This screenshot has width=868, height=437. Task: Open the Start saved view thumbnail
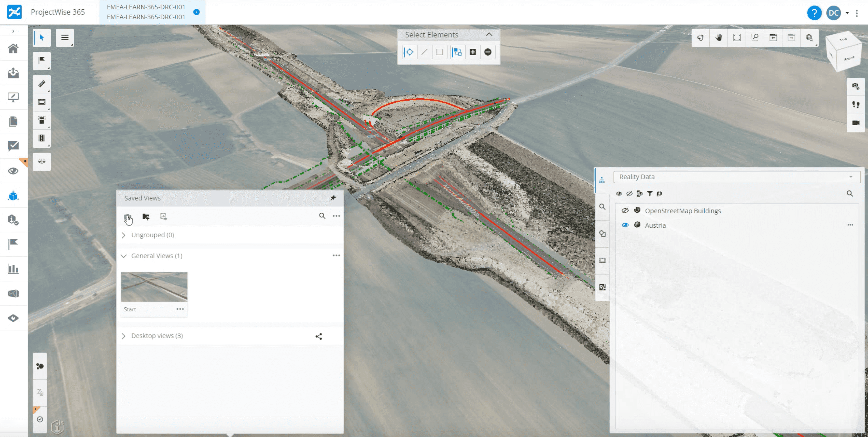click(154, 286)
